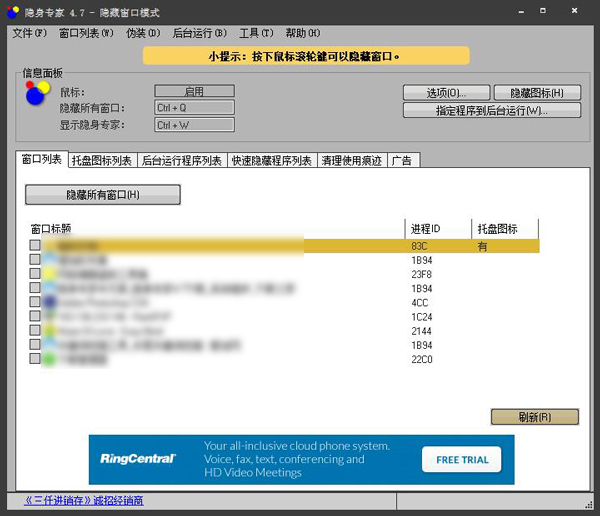Click process ID 23F8 in list
The width and height of the screenshot is (600, 516).
(x=421, y=274)
